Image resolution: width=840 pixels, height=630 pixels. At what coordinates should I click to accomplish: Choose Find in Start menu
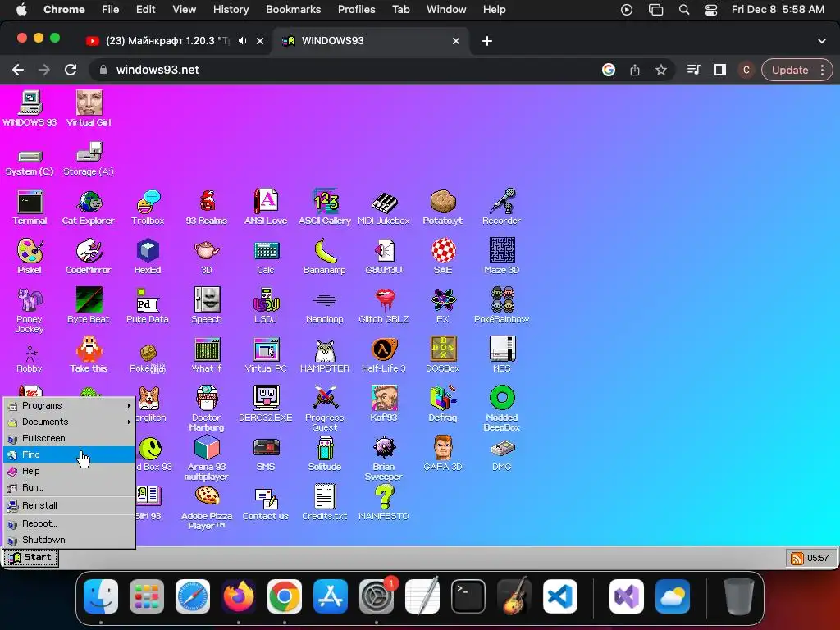click(69, 454)
